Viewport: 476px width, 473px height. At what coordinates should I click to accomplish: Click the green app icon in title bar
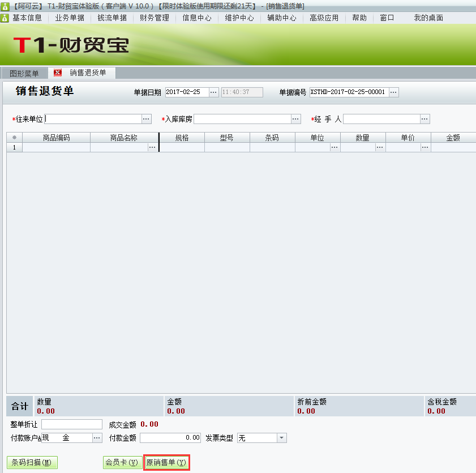click(5, 6)
